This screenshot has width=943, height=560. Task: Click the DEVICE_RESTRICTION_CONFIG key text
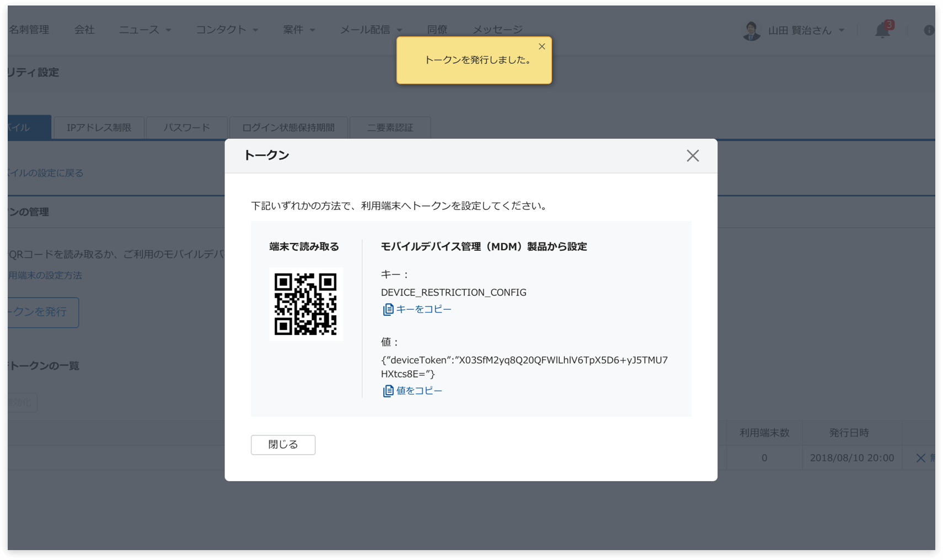click(453, 293)
